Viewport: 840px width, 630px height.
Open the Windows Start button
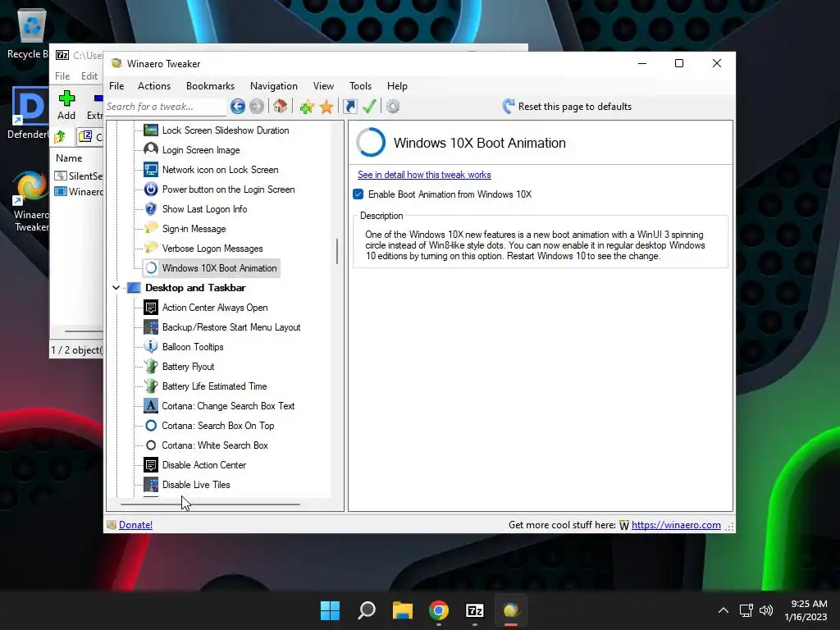pyautogui.click(x=330, y=610)
